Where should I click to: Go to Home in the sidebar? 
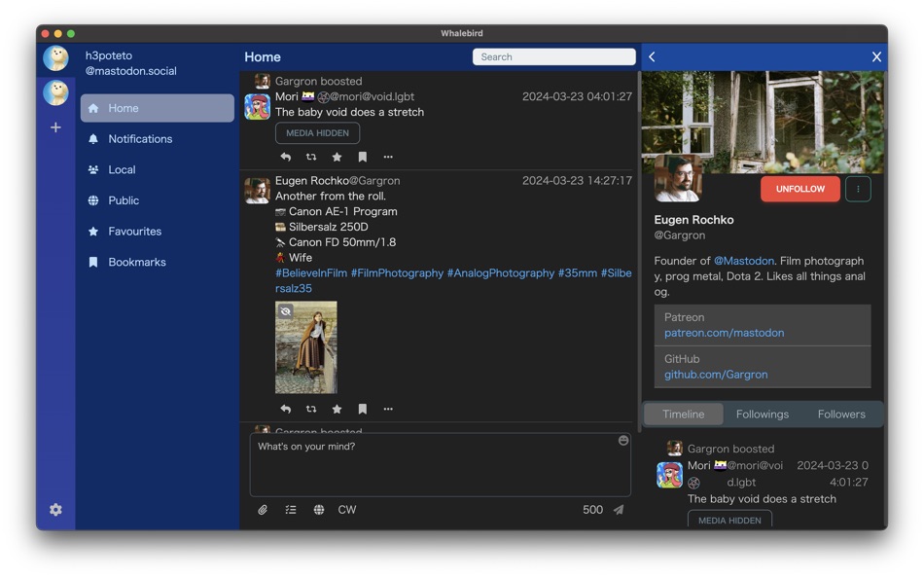point(158,108)
